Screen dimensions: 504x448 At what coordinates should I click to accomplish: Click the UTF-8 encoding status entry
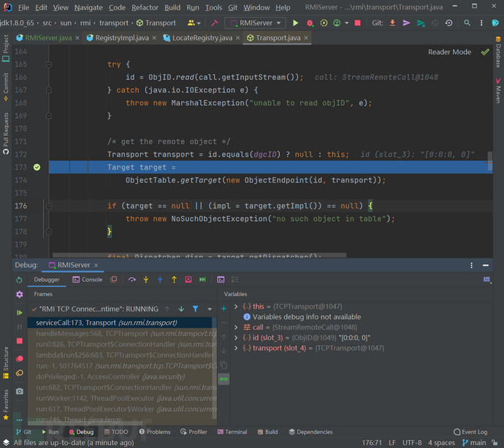pyautogui.click(x=412, y=443)
